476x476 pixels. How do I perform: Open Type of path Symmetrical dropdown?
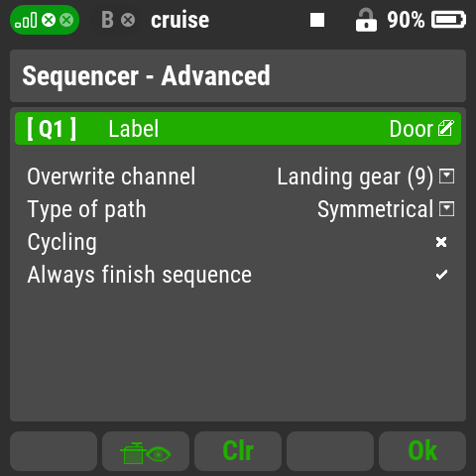click(386, 209)
